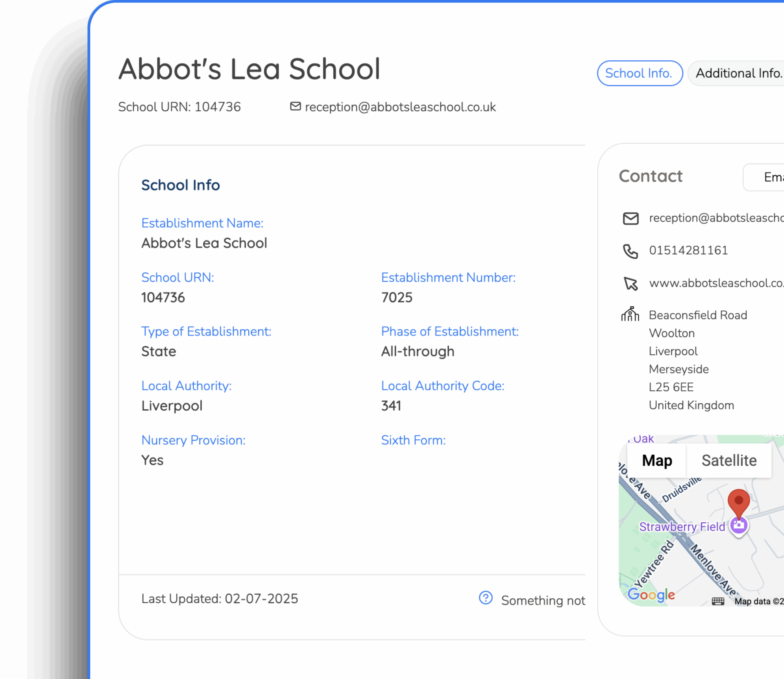The height and width of the screenshot is (679, 784).
Task: Click the header envelope email icon
Action: tap(295, 106)
